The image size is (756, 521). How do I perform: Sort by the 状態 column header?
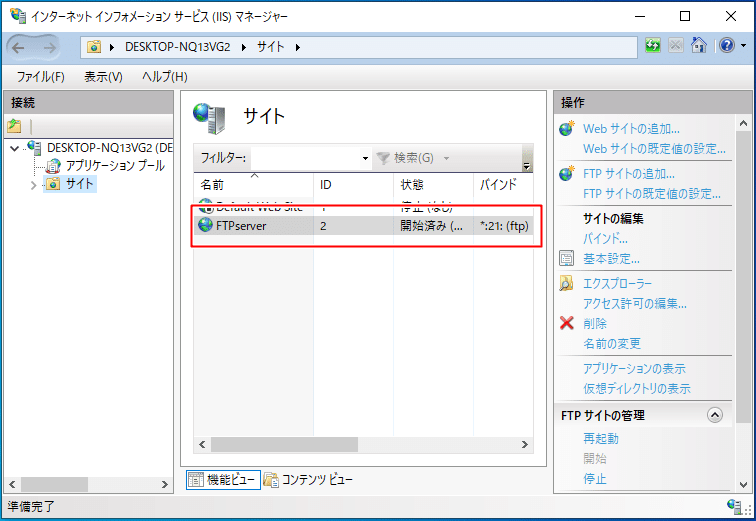(x=433, y=185)
